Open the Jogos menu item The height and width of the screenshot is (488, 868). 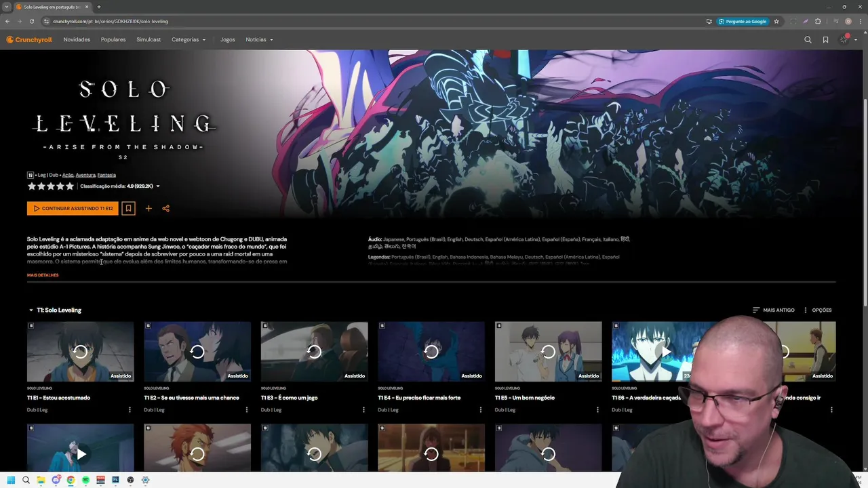point(228,40)
